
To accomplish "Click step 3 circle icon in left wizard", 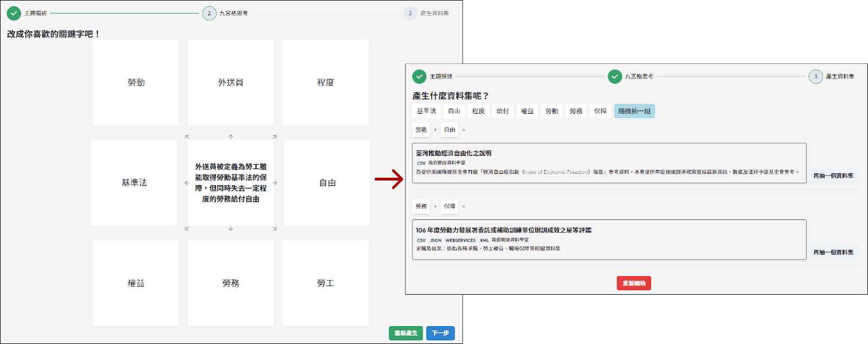I will pos(410,13).
